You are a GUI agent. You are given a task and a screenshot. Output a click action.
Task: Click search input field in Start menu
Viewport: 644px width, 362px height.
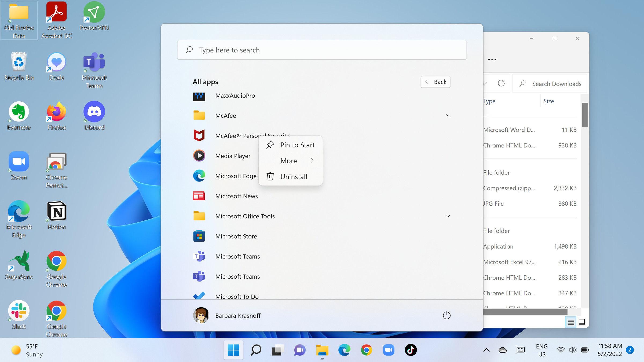[x=322, y=50]
